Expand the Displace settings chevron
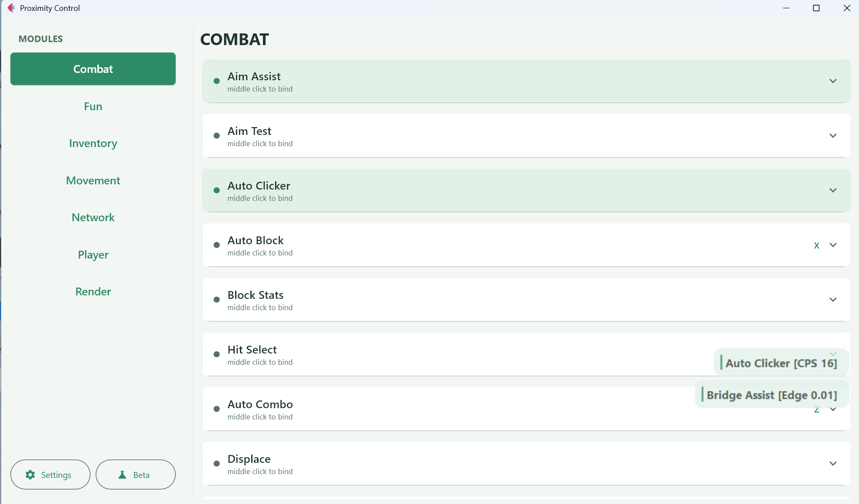Viewport: 859px width, 504px height. [x=833, y=464]
